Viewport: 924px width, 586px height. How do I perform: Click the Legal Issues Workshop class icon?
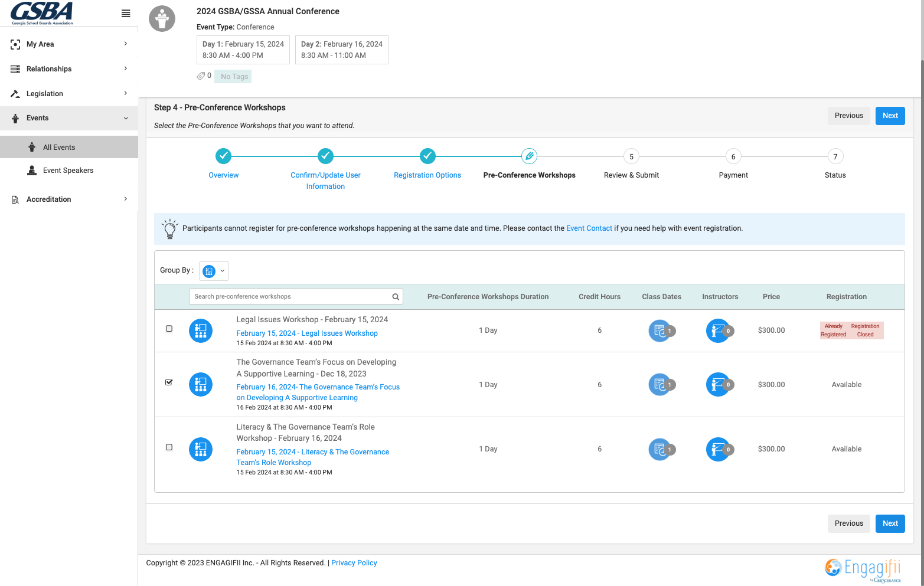(x=201, y=330)
